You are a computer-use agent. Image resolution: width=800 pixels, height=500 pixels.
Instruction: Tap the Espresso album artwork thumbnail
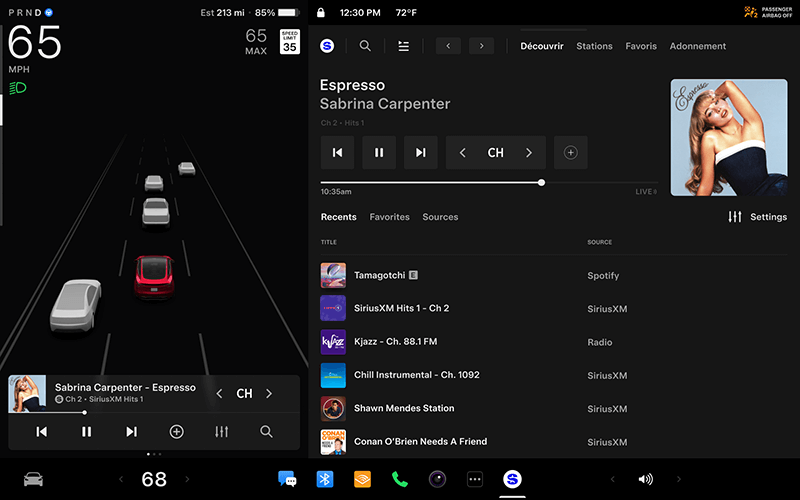(x=728, y=137)
